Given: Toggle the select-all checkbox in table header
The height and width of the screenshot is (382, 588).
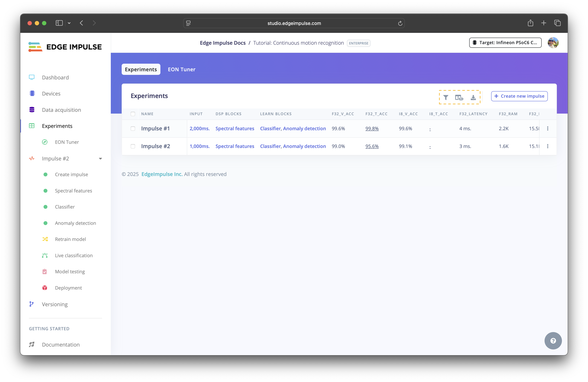Looking at the screenshot, I should point(133,114).
